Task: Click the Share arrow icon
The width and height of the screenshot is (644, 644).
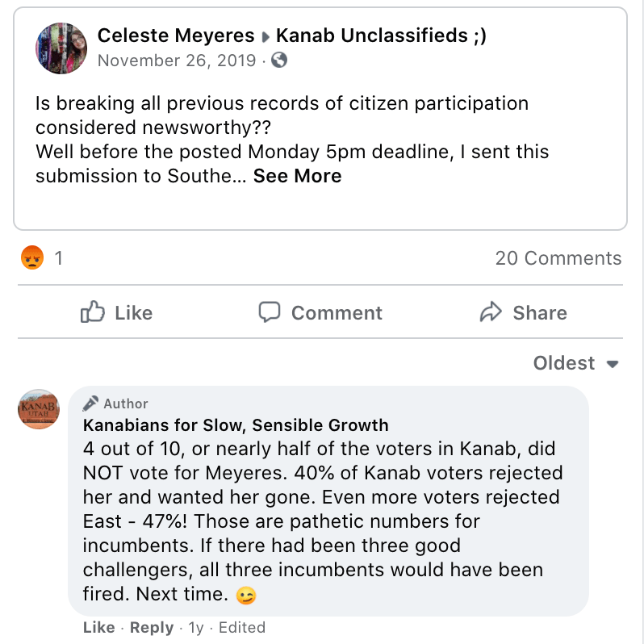Action: [491, 312]
